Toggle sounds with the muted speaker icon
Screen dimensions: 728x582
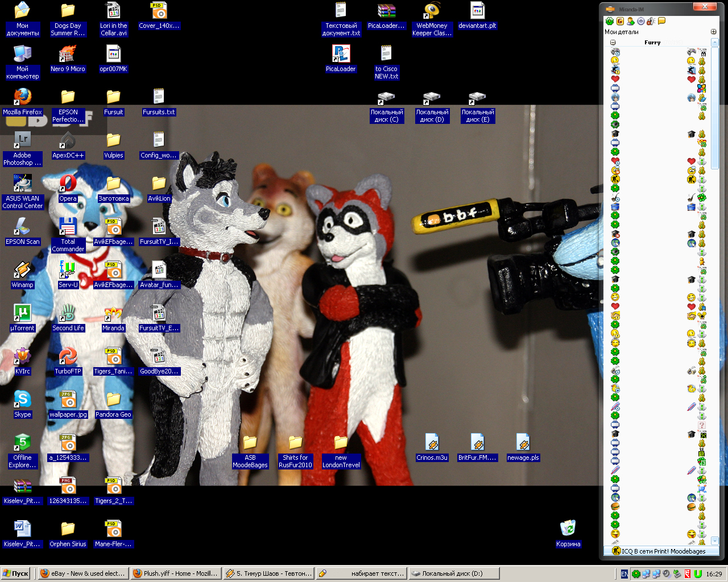[x=651, y=21]
